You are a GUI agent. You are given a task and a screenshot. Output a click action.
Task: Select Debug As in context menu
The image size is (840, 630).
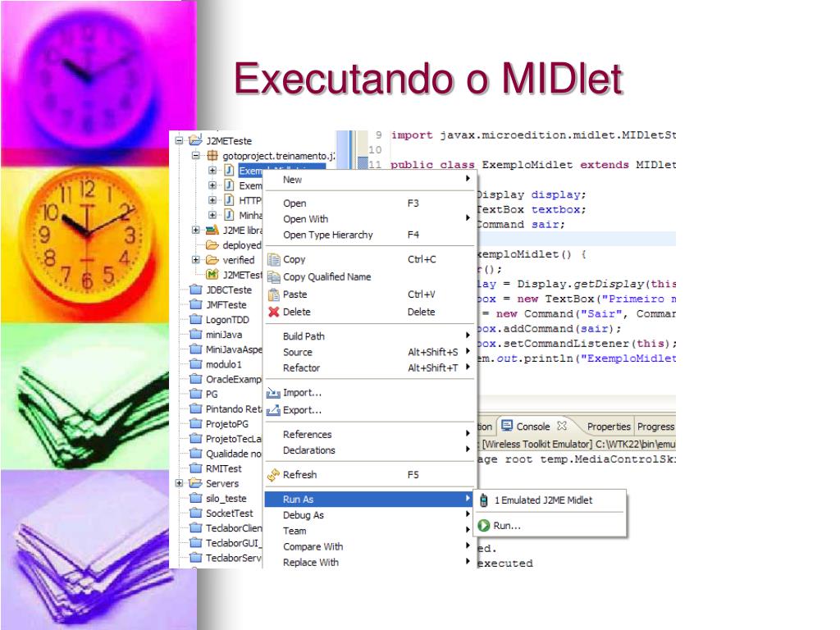[x=369, y=515]
